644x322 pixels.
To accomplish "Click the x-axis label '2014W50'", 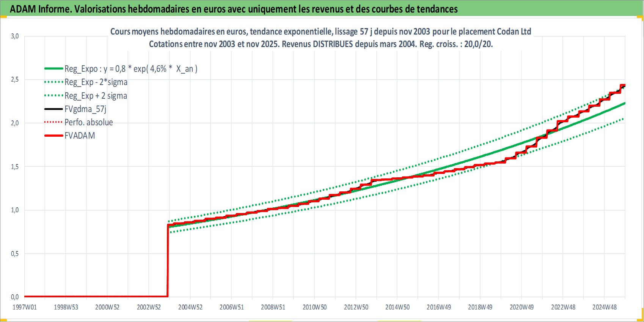I will pyautogui.click(x=397, y=307).
